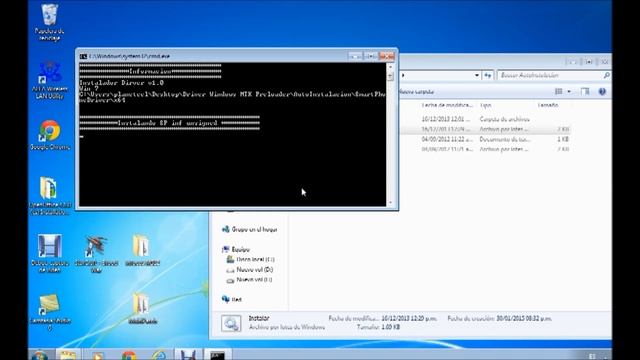Toggle the Explorer preview pane icon

click(x=585, y=91)
